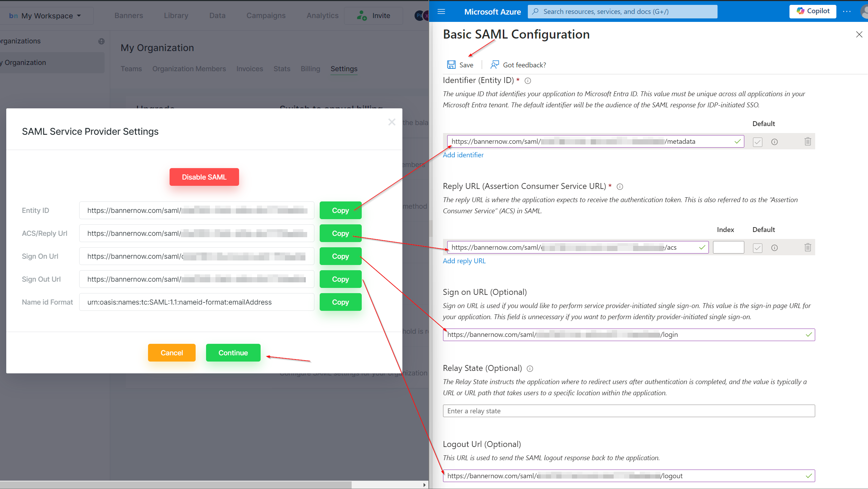868x489 pixels.
Task: Copy the Name id Format value
Action: tap(340, 302)
